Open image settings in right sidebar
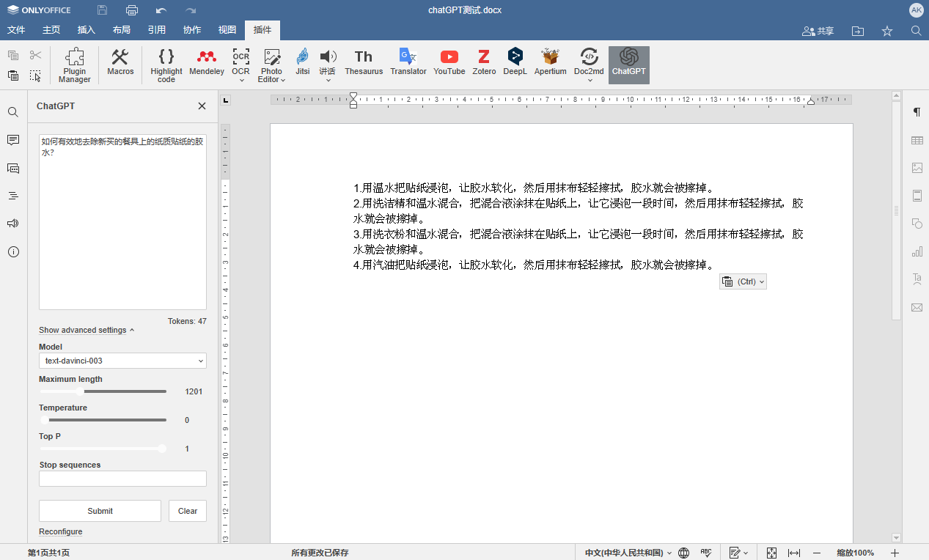929x560 pixels. pyautogui.click(x=917, y=168)
